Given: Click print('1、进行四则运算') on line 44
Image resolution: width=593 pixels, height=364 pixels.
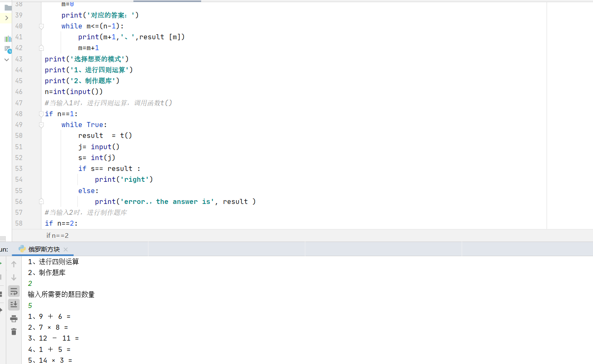Looking at the screenshot, I should tap(89, 70).
